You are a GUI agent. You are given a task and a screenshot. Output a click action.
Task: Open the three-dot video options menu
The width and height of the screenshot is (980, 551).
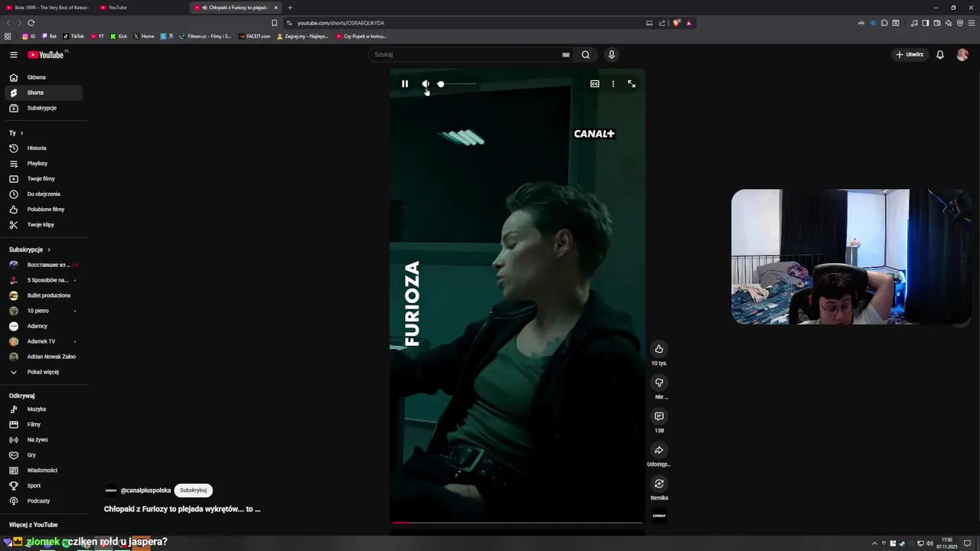(x=613, y=83)
